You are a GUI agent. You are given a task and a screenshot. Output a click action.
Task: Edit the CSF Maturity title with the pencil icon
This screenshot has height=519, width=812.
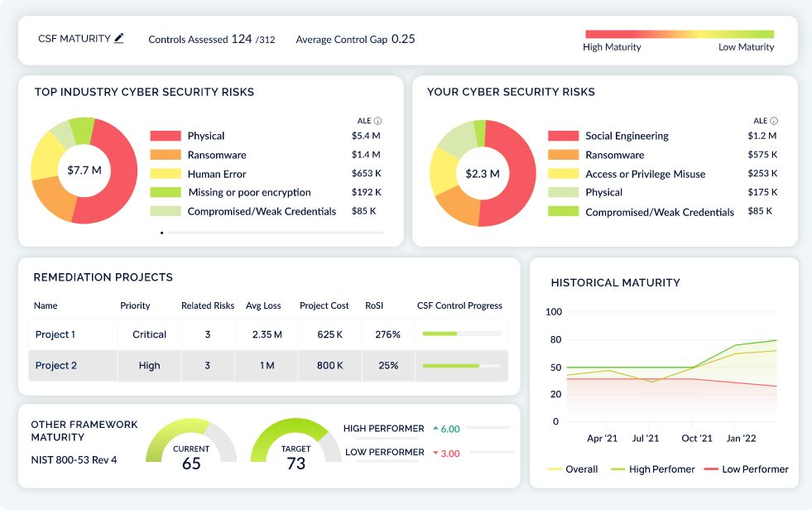click(118, 36)
